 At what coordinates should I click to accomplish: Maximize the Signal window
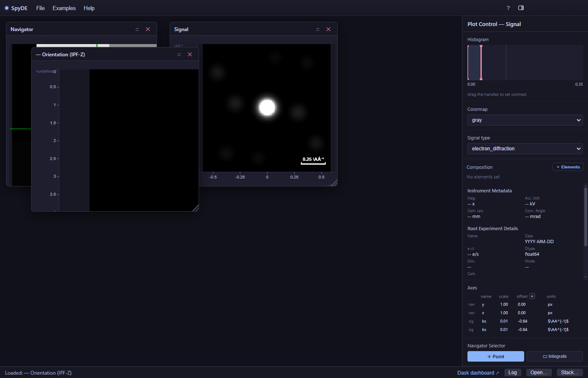coord(318,29)
